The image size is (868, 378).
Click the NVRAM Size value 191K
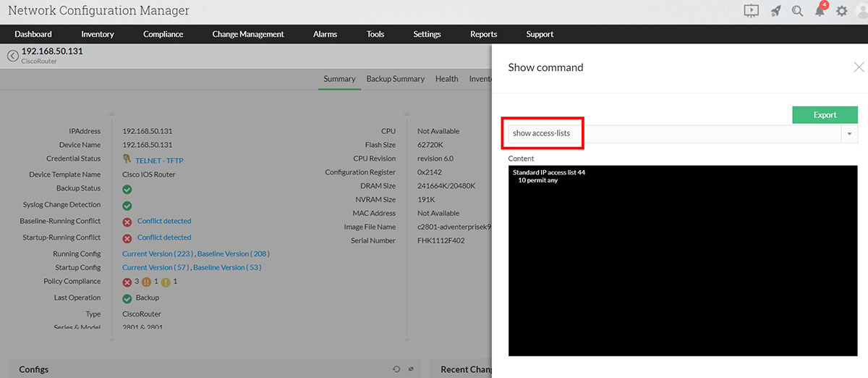coord(426,200)
